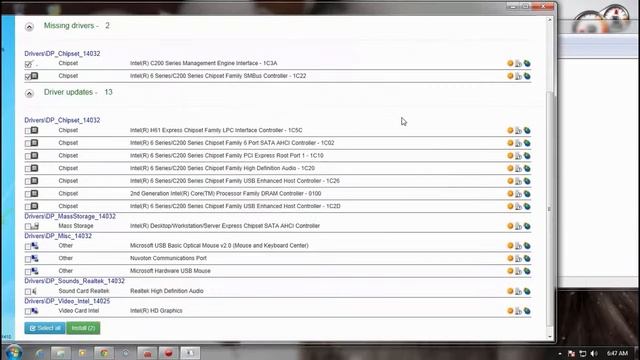Uncheck the Management Engine Interface driver checkbox

28,64
